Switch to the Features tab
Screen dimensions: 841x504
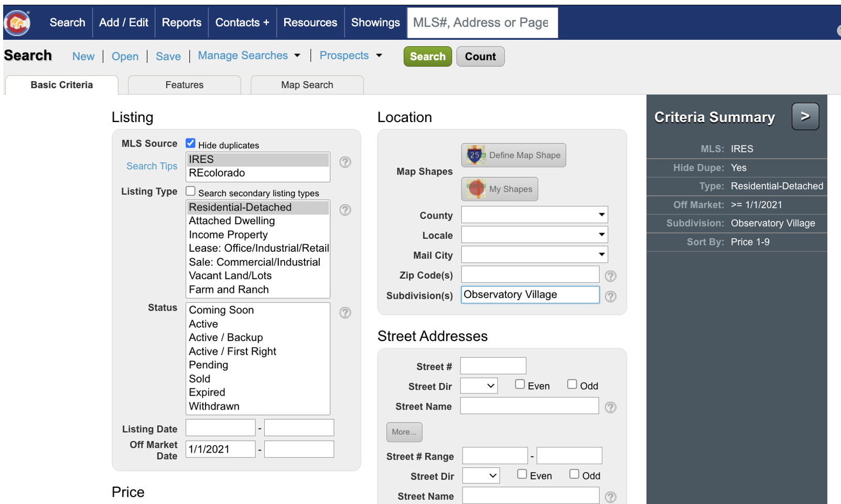184,84
